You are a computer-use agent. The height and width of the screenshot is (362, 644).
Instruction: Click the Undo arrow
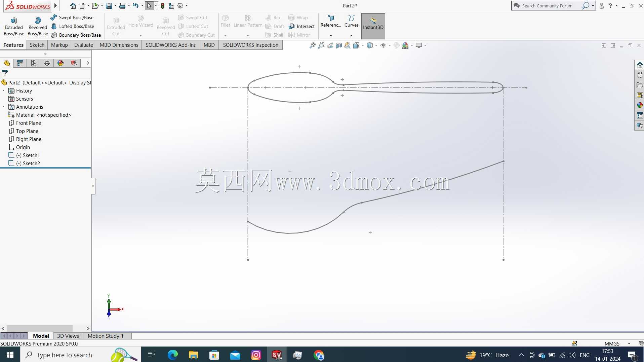click(x=135, y=6)
